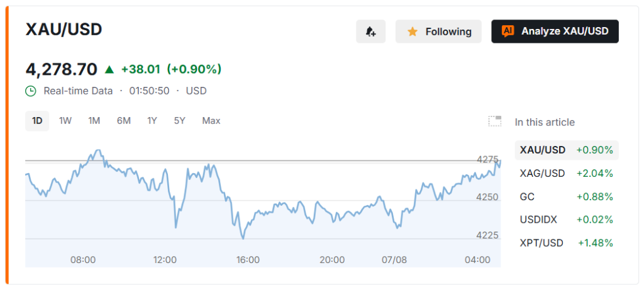
Task: Switch chart to 1W range
Action: (x=65, y=121)
